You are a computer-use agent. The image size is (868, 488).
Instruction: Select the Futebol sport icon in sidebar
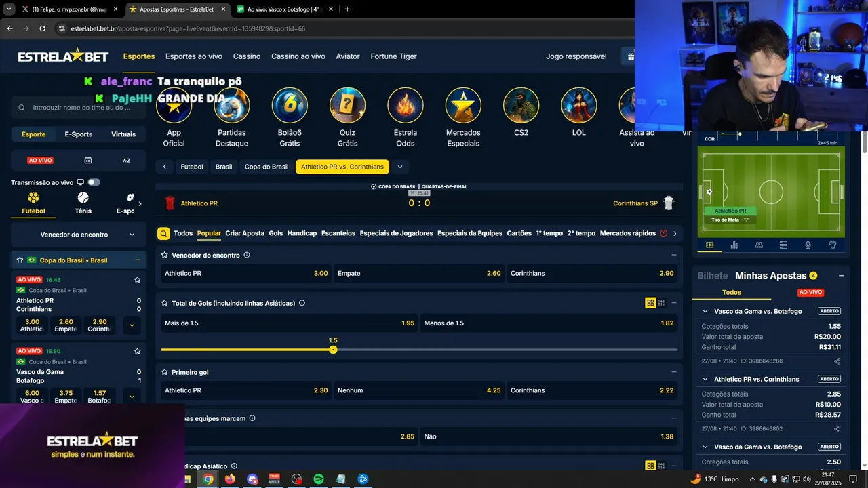(33, 198)
